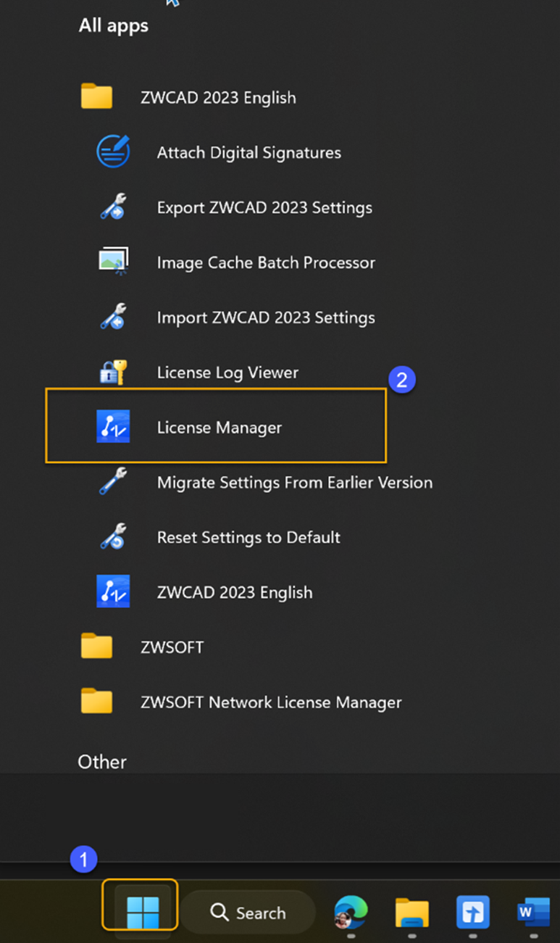This screenshot has height=943, width=560.
Task: Click the ZWCAD 2023 English folder icon
Action: click(96, 96)
